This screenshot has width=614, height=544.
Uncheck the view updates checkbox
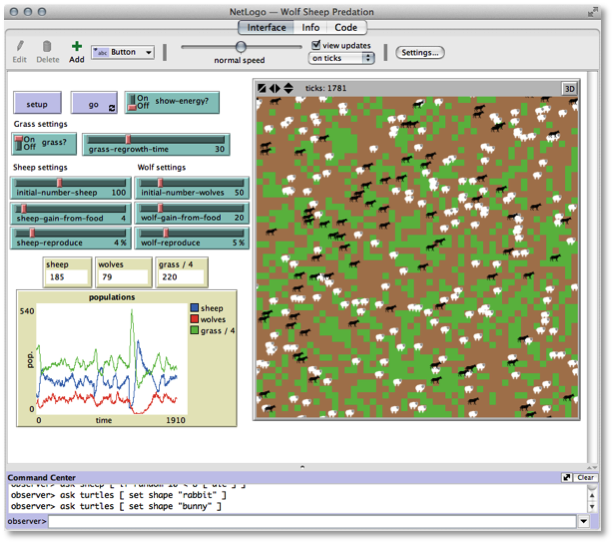316,45
